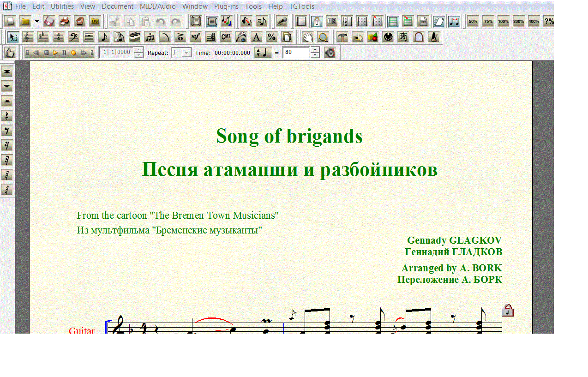Image resolution: width=588 pixels, height=377 pixels.
Task: Toggle the dotted grid display button
Action: click(x=362, y=21)
